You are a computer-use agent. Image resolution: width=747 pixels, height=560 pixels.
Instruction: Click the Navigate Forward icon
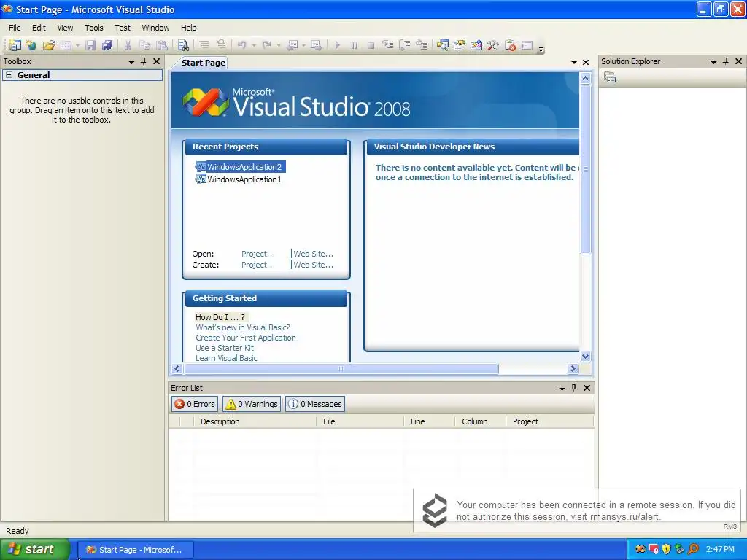coord(316,45)
